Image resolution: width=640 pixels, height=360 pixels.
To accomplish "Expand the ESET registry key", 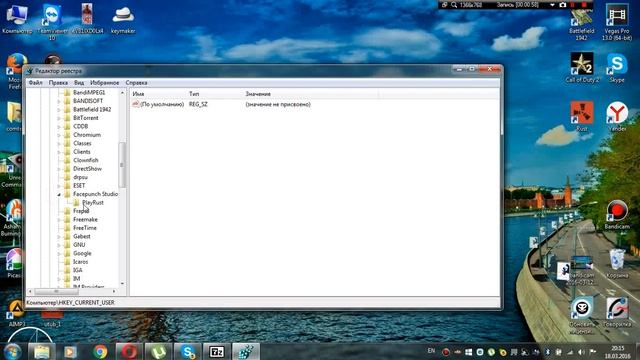I will [59, 186].
